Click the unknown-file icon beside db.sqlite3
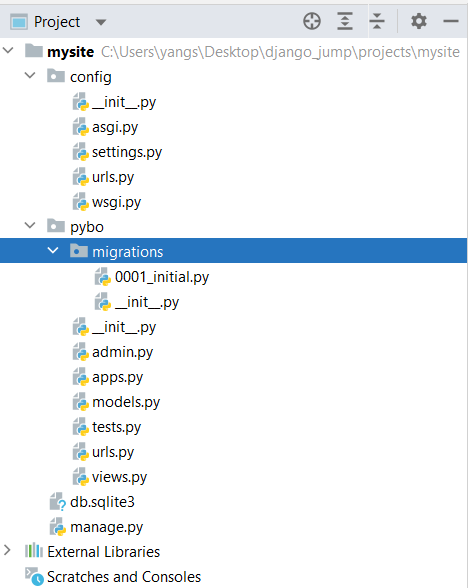468x588 pixels. click(x=58, y=502)
